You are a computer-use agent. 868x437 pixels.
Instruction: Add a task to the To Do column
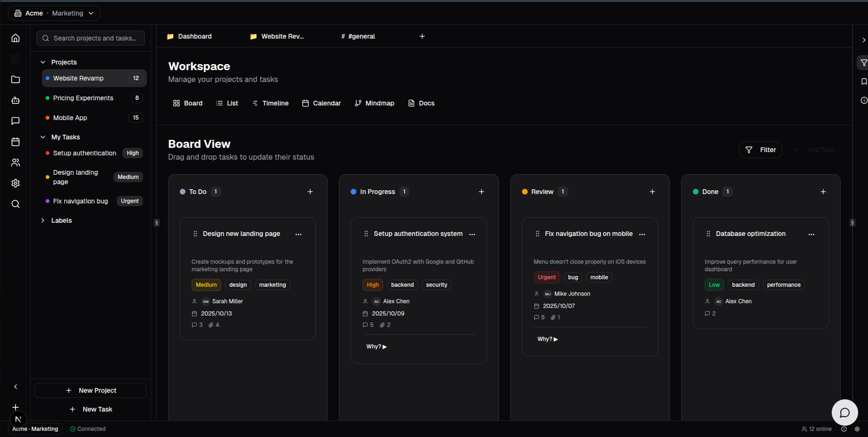(x=310, y=192)
